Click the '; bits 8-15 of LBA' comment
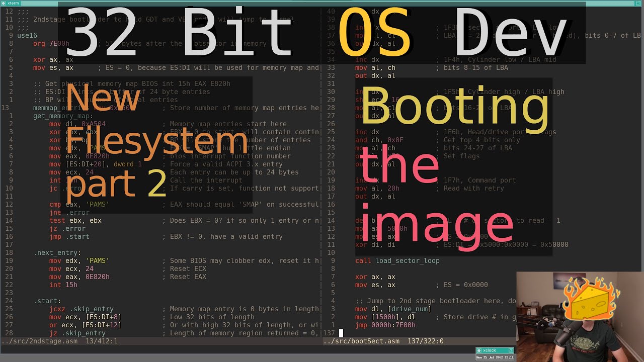 pyautogui.click(x=472, y=67)
